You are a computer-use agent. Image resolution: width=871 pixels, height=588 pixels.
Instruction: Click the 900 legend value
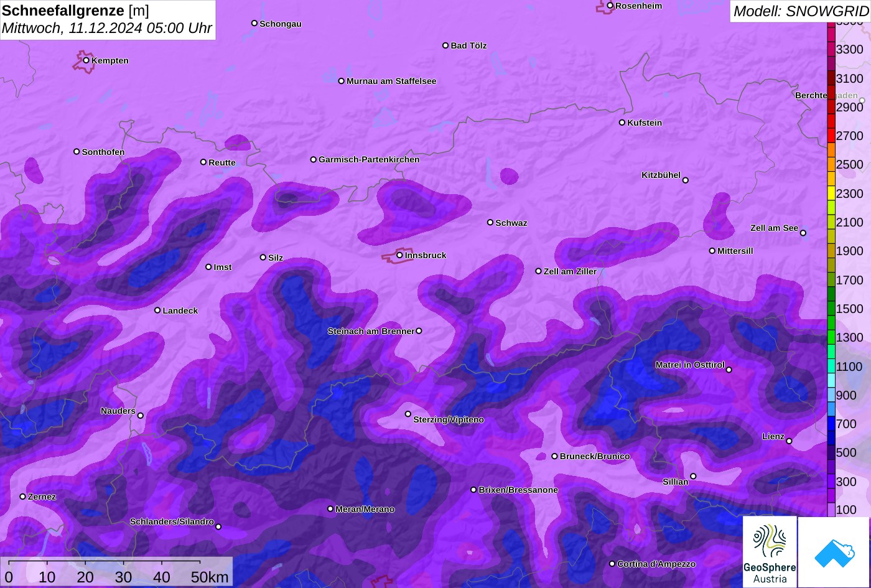click(847, 396)
